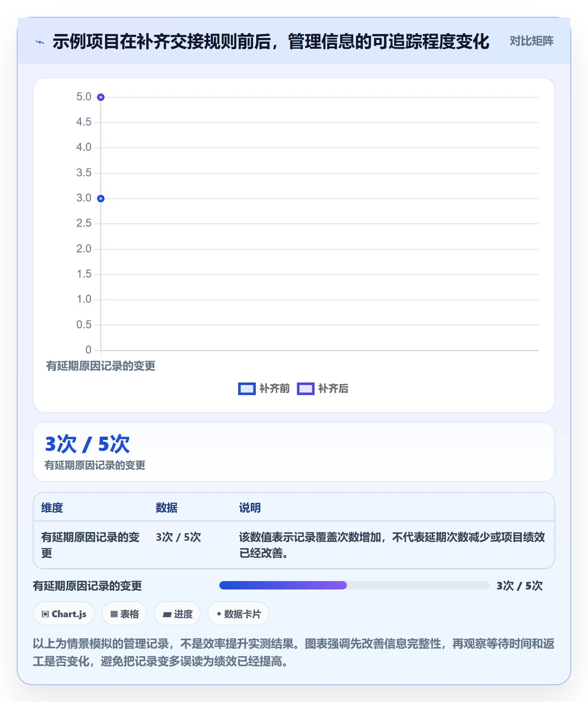Click the 3次 / 5次 cell in the table

178,537
